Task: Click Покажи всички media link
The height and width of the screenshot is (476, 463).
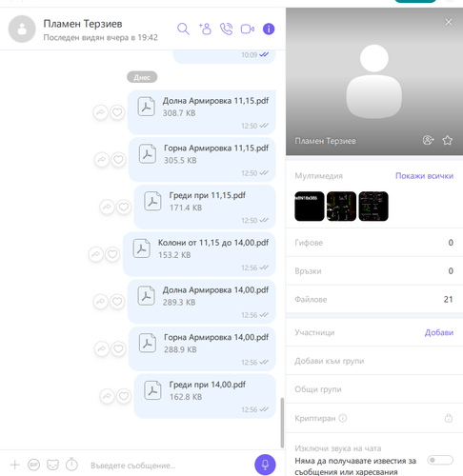Action: [424, 176]
